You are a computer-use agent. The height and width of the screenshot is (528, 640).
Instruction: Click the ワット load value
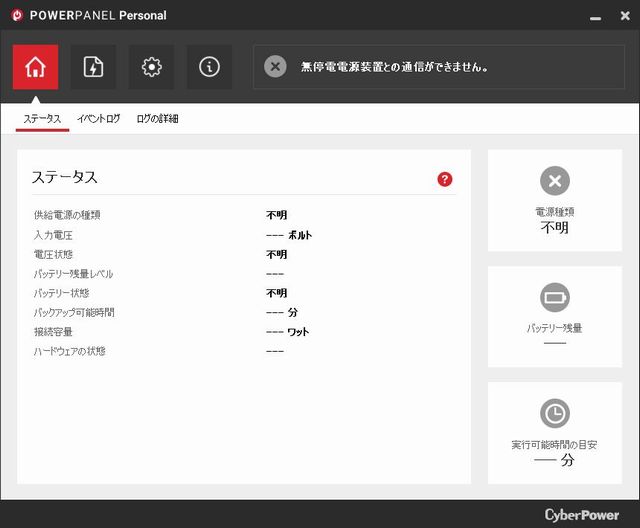point(288,332)
